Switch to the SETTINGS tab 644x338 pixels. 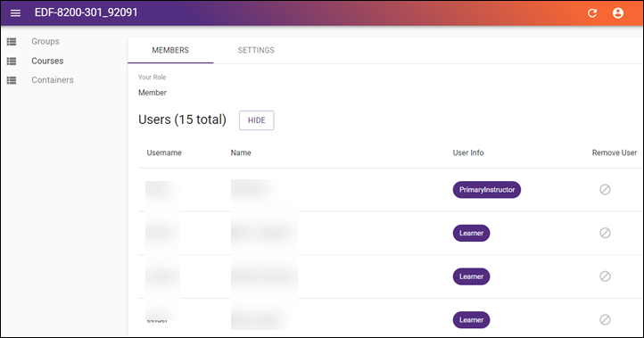[256, 50]
